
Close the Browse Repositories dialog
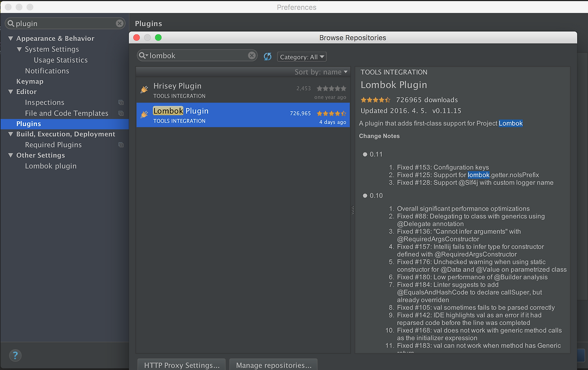136,38
